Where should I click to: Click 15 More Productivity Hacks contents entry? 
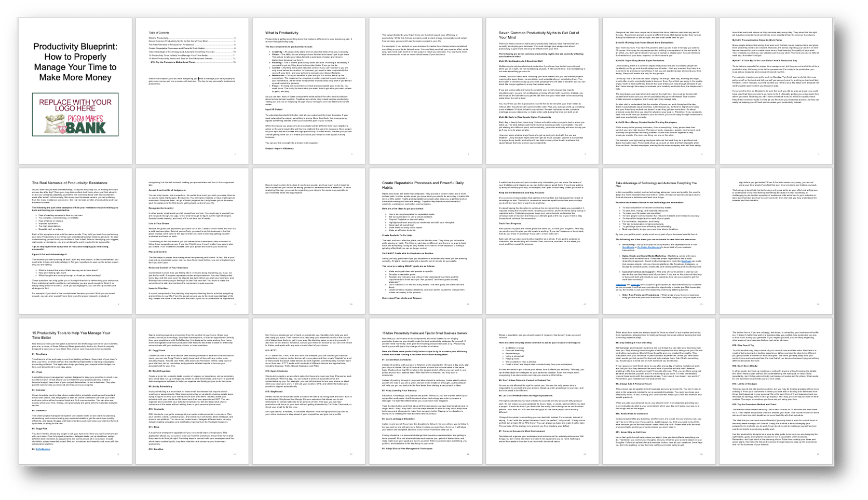tap(192, 59)
